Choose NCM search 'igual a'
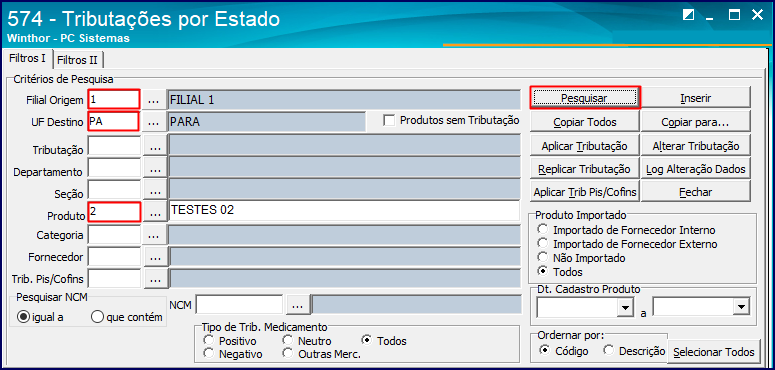775x370 pixels. point(23,317)
